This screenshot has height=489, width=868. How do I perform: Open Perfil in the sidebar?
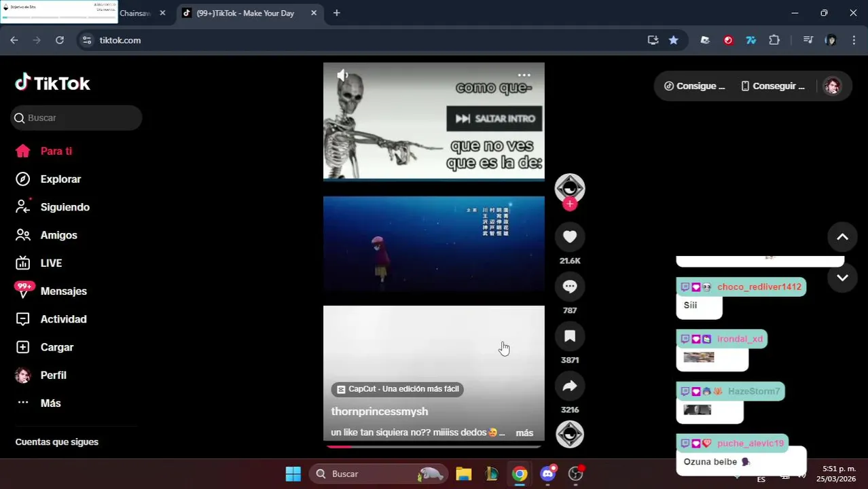pos(41,375)
